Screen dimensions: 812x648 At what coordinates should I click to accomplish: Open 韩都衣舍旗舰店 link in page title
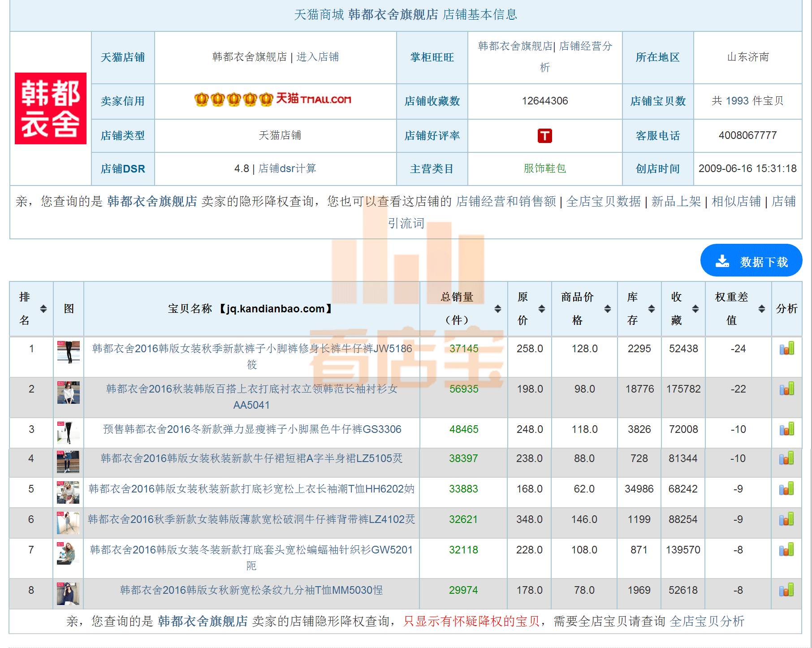pyautogui.click(x=393, y=15)
